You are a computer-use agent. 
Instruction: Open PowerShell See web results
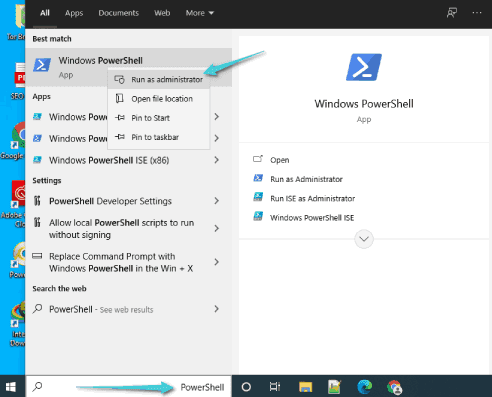128,309
